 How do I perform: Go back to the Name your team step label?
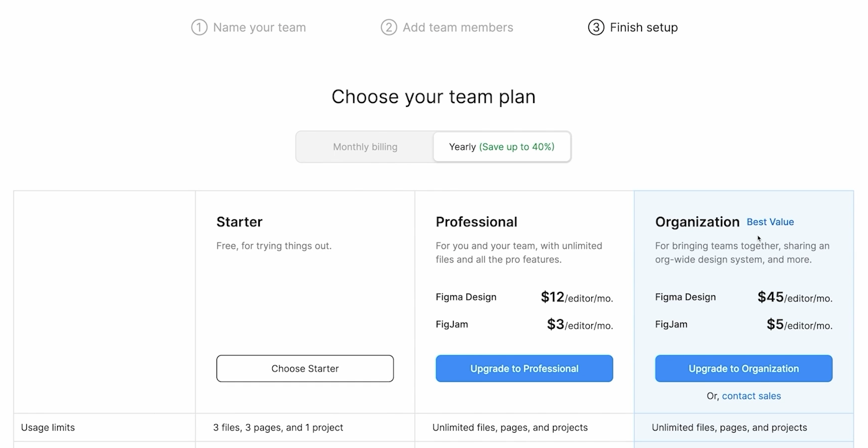[x=259, y=27]
